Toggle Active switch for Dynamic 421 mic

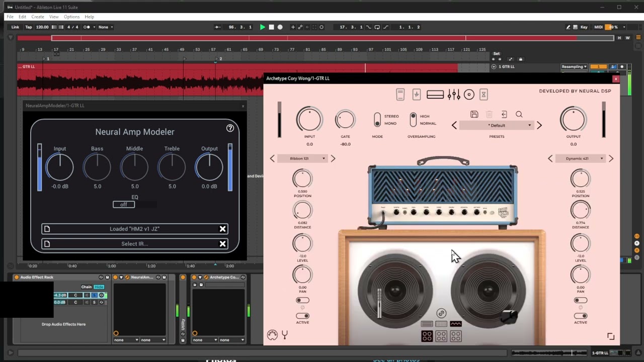click(581, 316)
